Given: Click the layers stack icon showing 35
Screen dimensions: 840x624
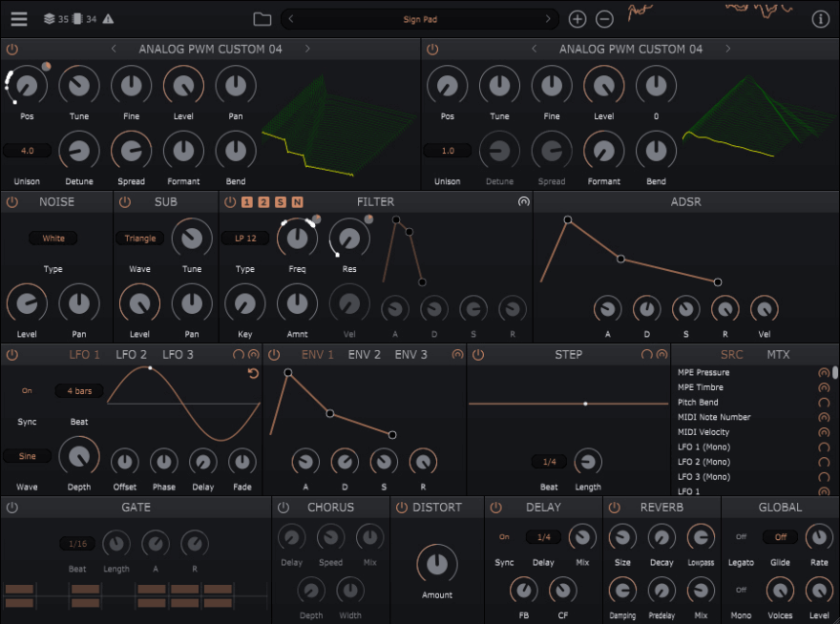Looking at the screenshot, I should point(50,19).
